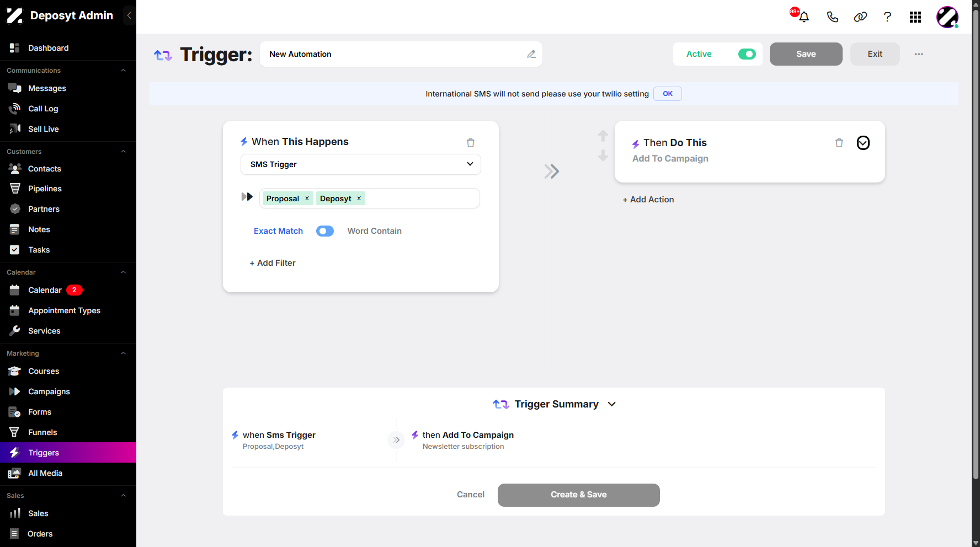This screenshot has width=980, height=547.
Task: Dismiss the SMS notice with OK
Action: (x=668, y=94)
